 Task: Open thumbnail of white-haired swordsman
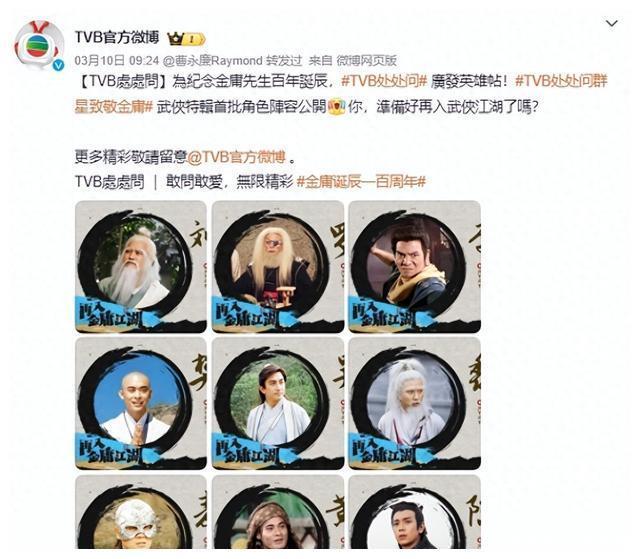click(x=415, y=403)
